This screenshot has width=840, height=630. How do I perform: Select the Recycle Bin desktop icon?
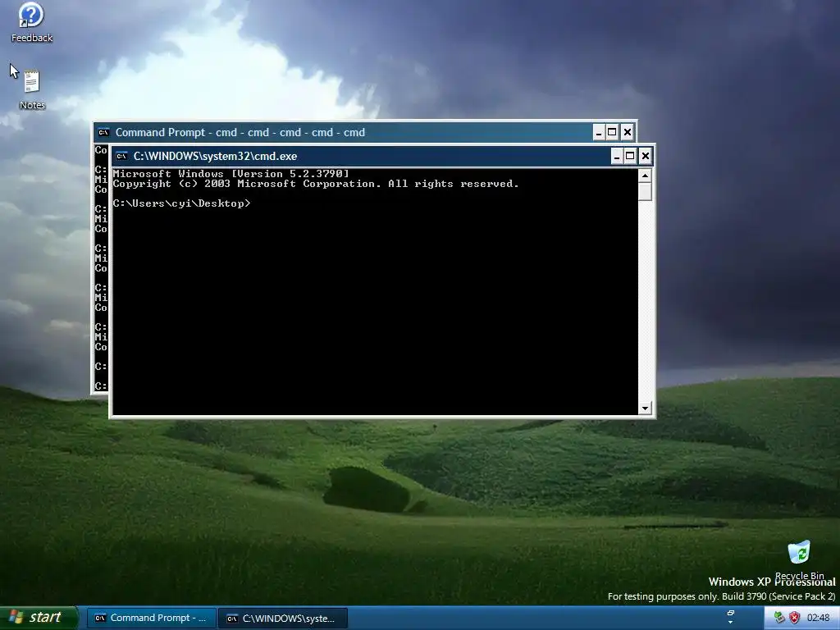tap(799, 559)
